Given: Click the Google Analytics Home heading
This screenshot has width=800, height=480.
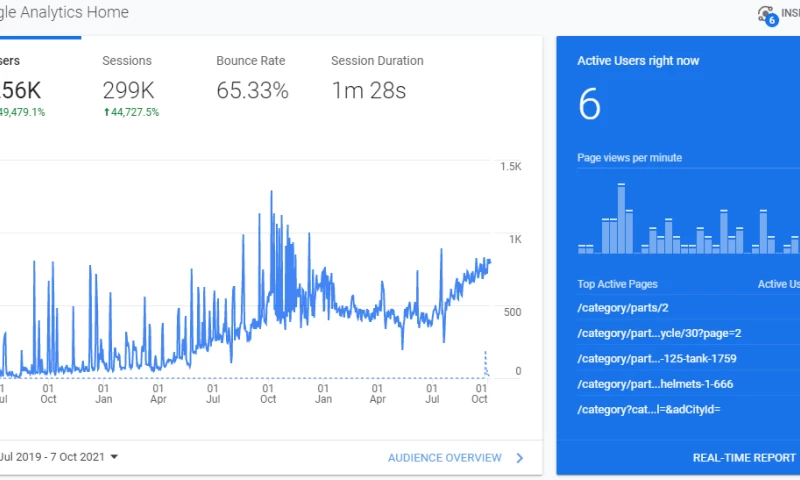Looking at the screenshot, I should click(x=64, y=14).
